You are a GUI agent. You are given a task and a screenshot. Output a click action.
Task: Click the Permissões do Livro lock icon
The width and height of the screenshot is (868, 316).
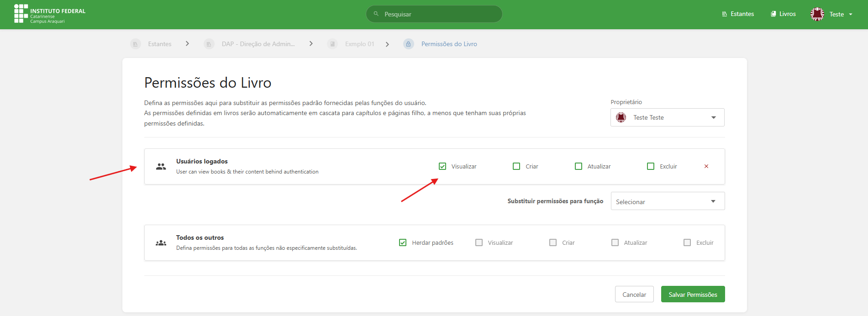(409, 44)
